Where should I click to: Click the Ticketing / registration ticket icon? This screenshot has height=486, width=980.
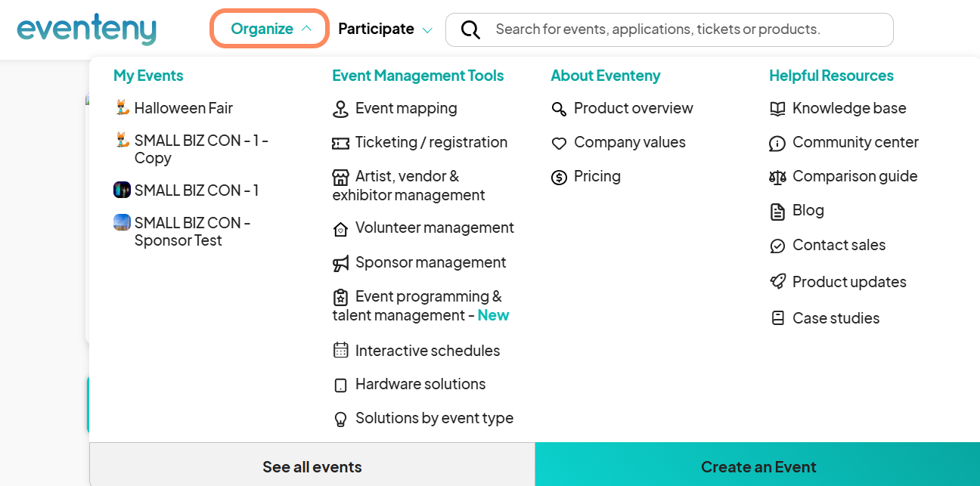(x=340, y=143)
